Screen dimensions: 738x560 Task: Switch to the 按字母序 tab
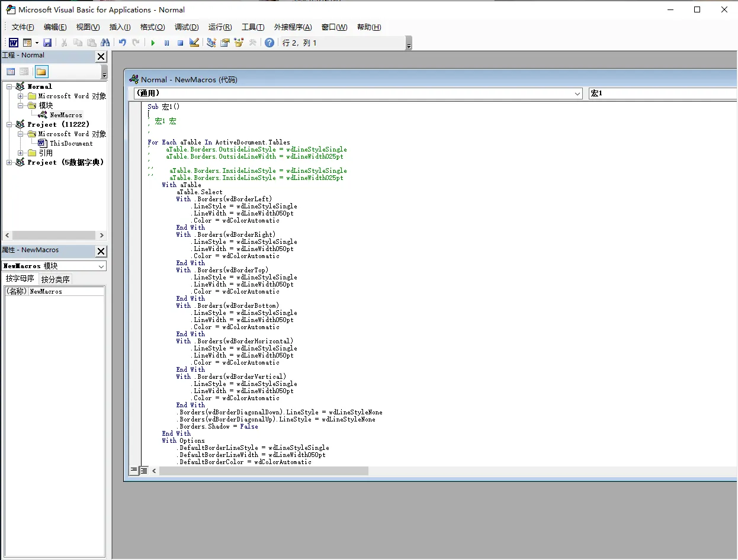point(20,279)
